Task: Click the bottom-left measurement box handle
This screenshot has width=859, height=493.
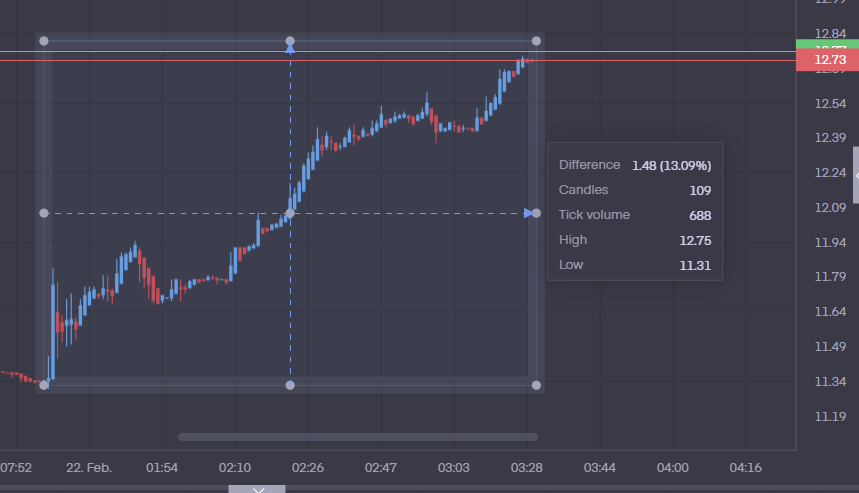Action: [x=43, y=385]
